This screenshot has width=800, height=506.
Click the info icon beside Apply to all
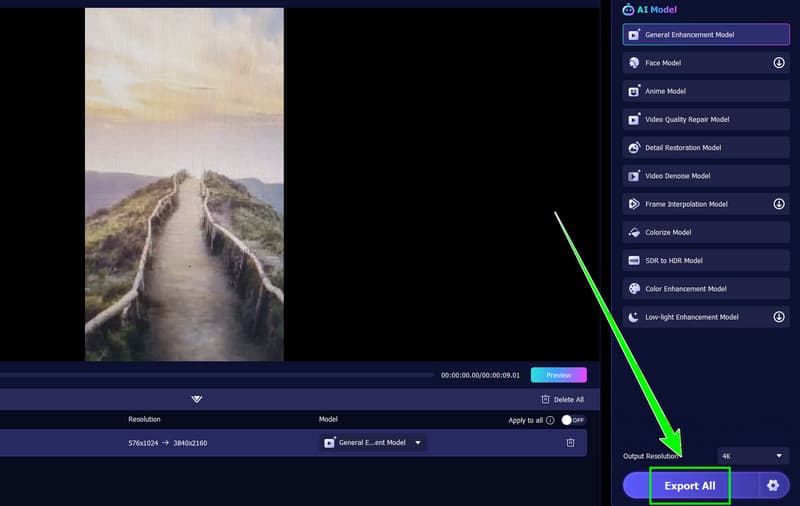pos(551,421)
